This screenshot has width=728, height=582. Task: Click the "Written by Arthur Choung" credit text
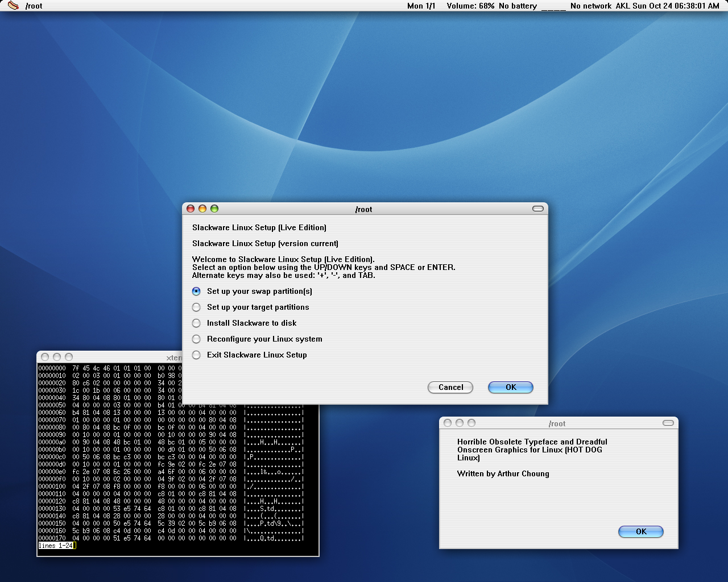coord(503,473)
